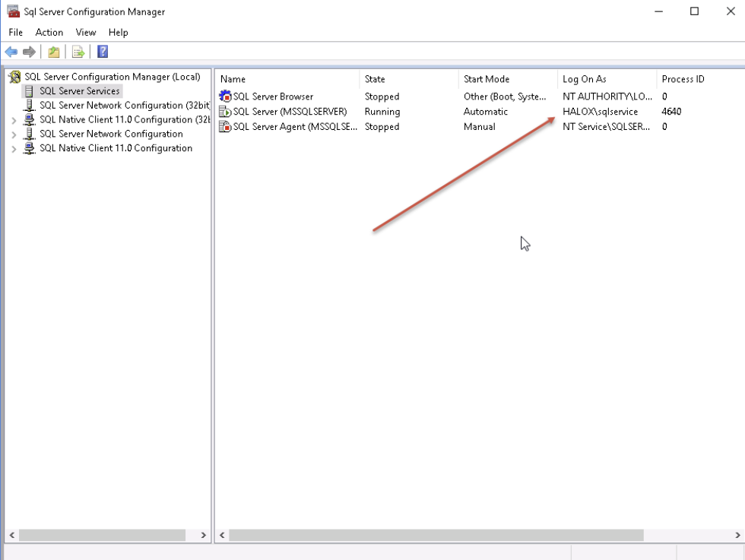Viewport: 745px width, 560px height.
Task: Sort by the State column header
Action: point(409,79)
